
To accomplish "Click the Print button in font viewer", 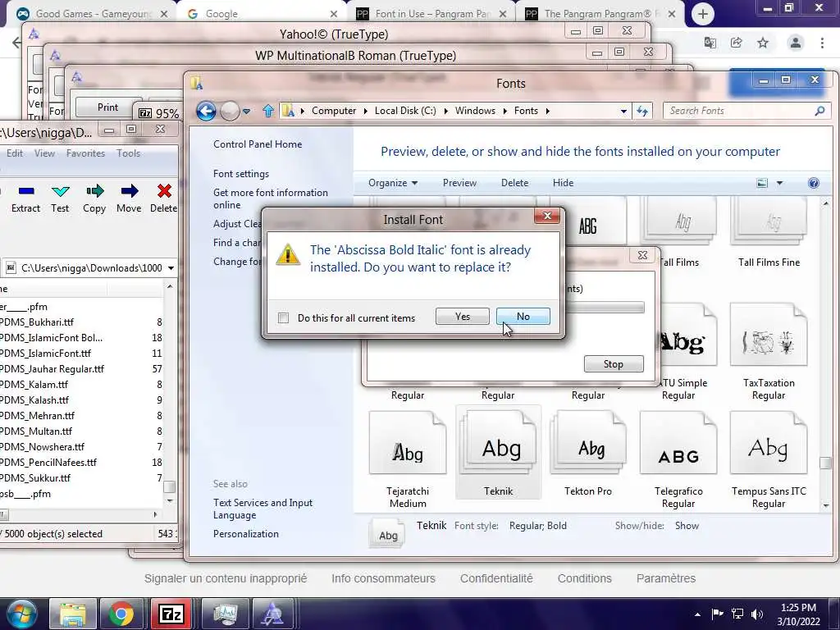I will pyautogui.click(x=107, y=107).
